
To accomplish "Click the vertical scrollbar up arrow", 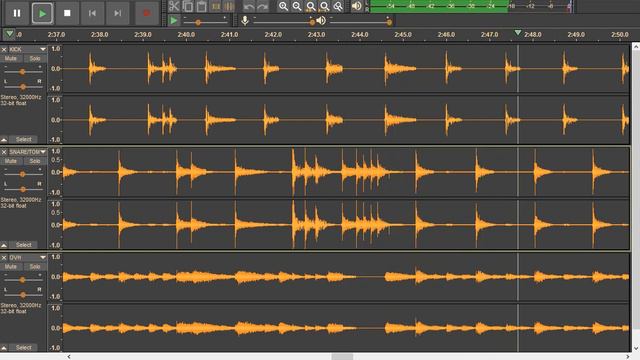I will pos(636,47).
